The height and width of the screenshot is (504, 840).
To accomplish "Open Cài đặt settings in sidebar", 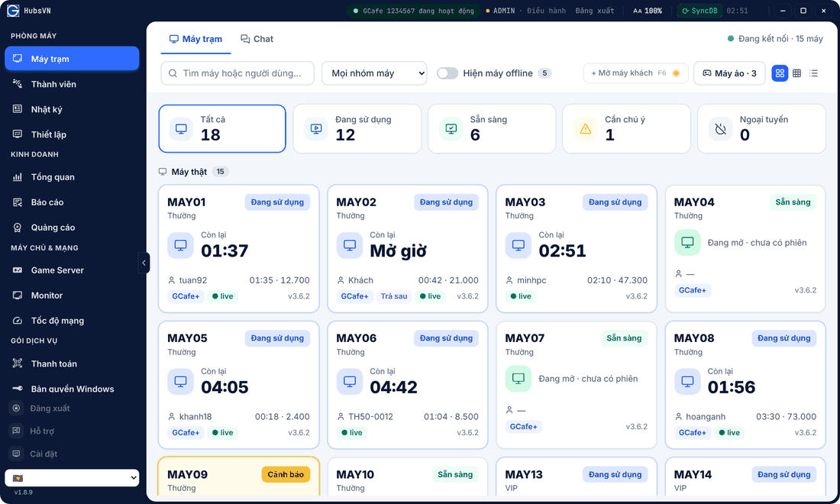I will pyautogui.click(x=72, y=454).
